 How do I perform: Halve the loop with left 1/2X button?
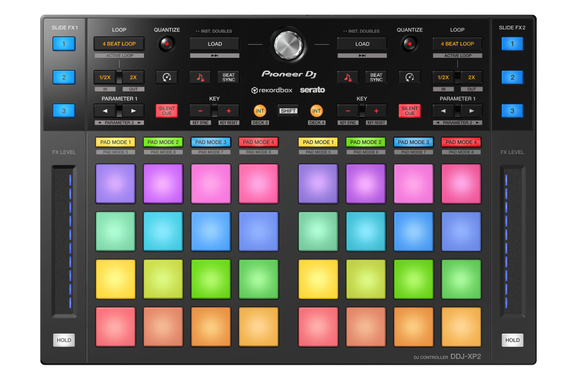coord(105,77)
